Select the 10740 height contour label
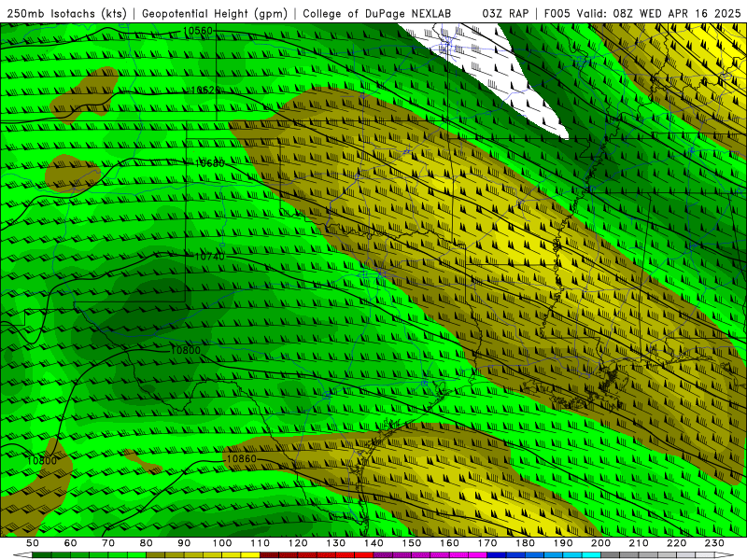 209,257
